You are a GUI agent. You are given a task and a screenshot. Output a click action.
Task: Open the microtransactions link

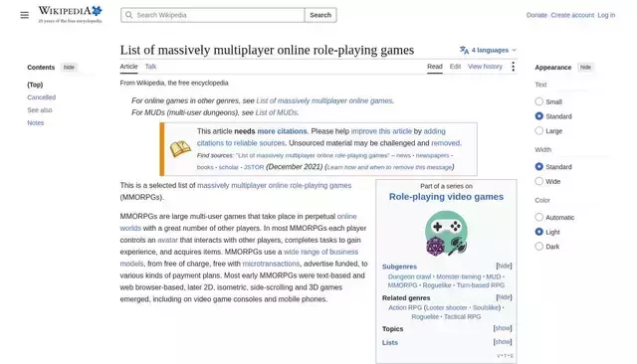pyautogui.click(x=271, y=264)
